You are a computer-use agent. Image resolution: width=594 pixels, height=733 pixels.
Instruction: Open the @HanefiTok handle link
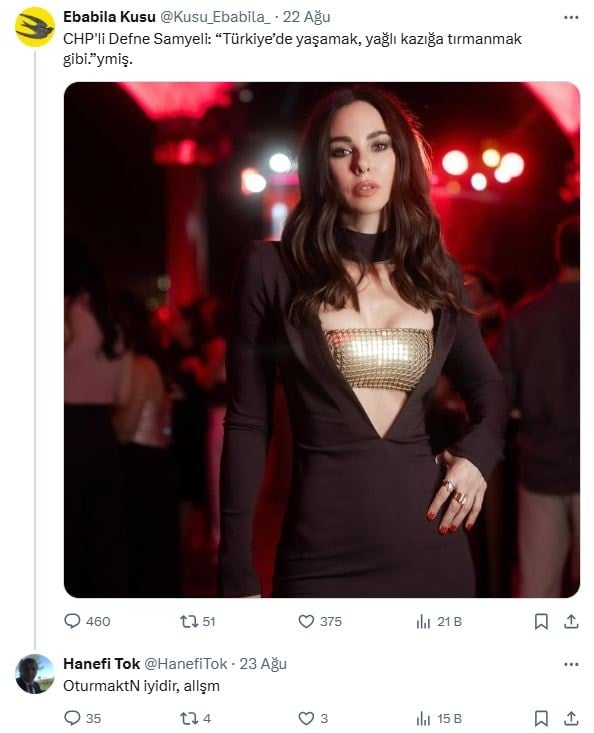(x=186, y=664)
